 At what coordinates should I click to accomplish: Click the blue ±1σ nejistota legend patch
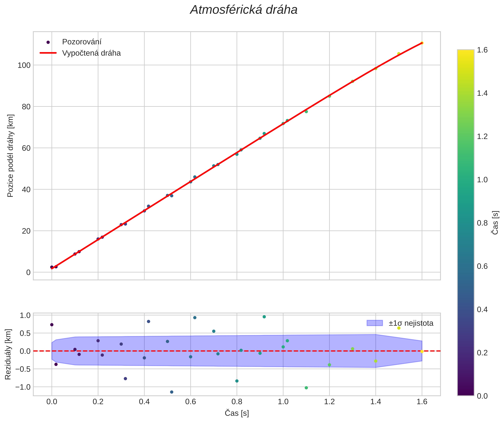[375, 323]
